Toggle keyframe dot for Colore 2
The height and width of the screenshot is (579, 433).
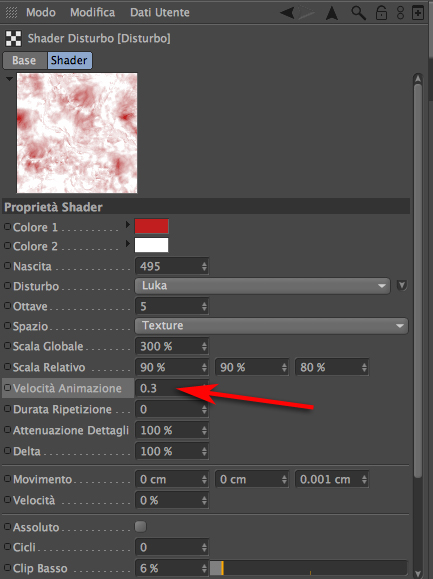[x=7, y=245]
